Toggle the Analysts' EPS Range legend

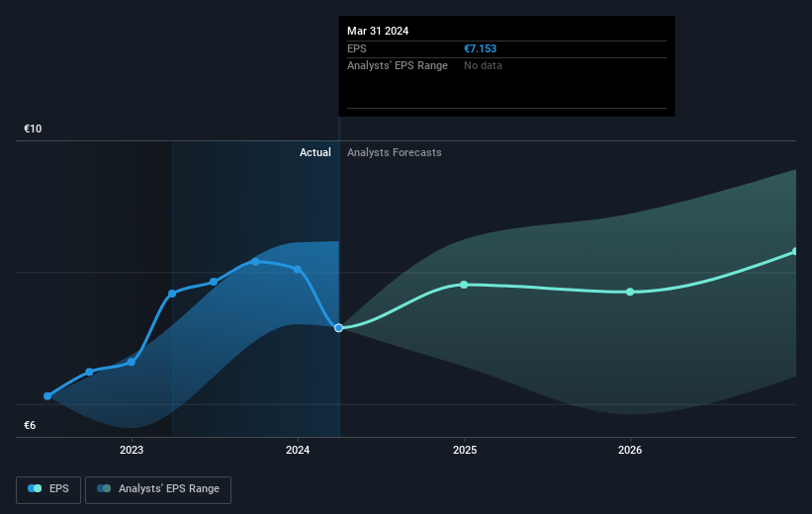click(158, 489)
